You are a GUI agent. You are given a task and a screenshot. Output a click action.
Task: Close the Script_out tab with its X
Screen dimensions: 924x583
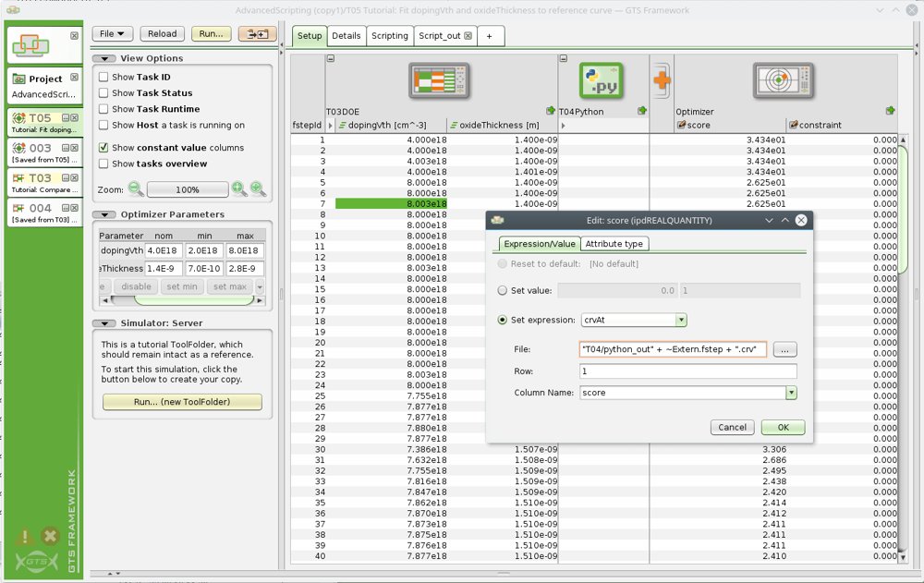468,36
